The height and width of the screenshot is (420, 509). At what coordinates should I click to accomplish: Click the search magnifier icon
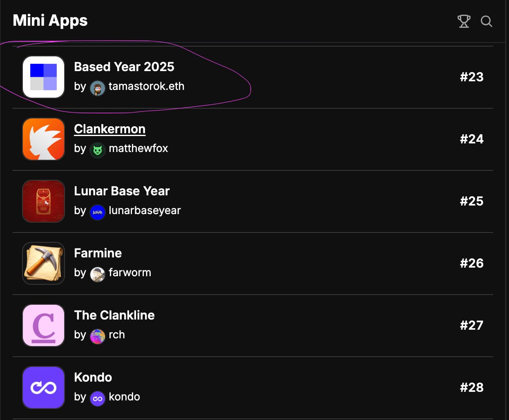tap(486, 21)
